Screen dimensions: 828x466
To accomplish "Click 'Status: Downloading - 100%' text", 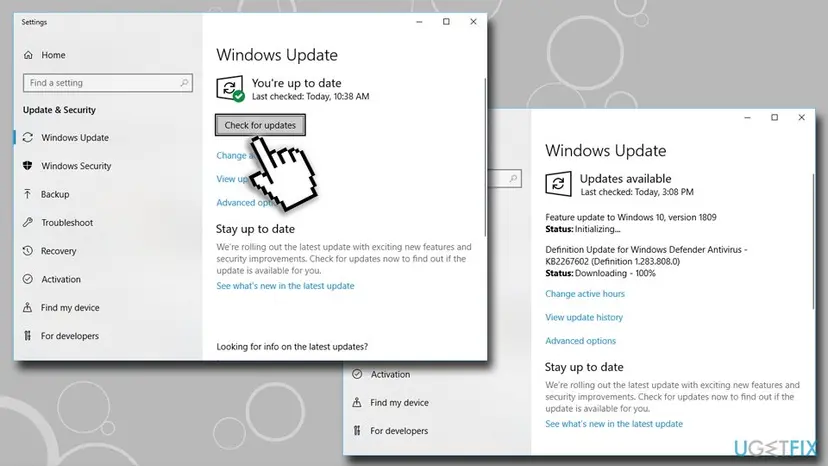I will (600, 273).
